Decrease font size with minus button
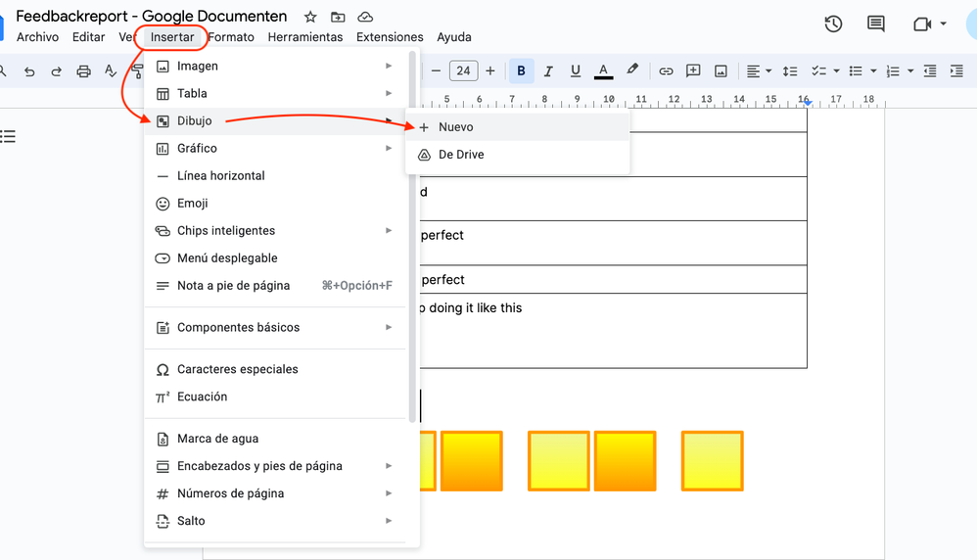Image resolution: width=977 pixels, height=560 pixels. click(x=437, y=71)
